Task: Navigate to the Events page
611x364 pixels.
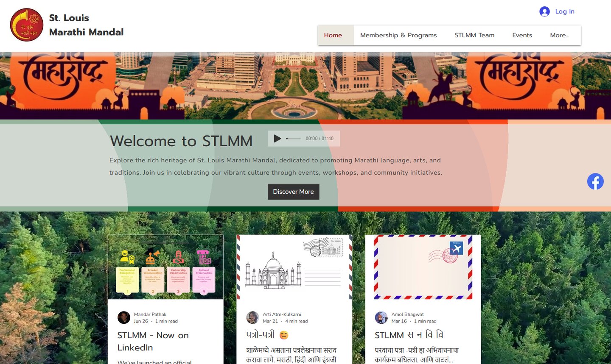Action: (x=522, y=35)
